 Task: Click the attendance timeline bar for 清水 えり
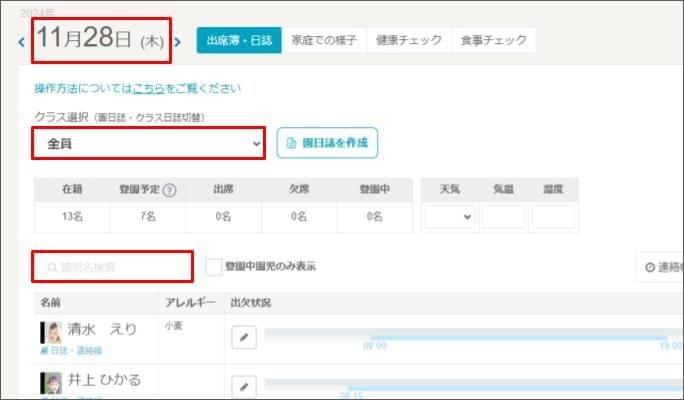tap(470, 335)
